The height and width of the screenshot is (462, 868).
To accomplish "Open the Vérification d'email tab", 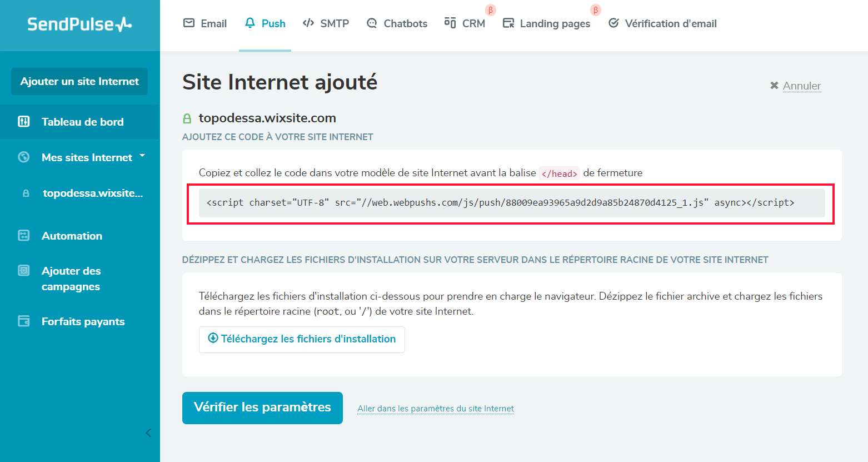I will tap(662, 23).
